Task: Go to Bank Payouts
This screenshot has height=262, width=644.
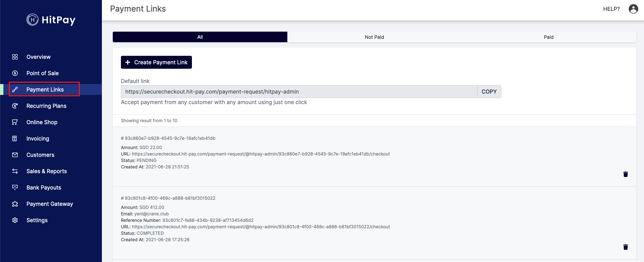Action: click(44, 187)
